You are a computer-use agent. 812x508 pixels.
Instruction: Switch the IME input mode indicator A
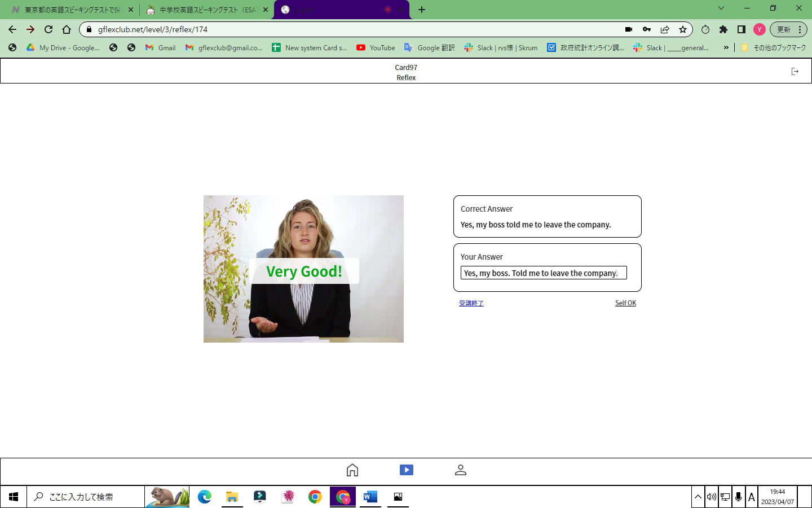tap(752, 497)
